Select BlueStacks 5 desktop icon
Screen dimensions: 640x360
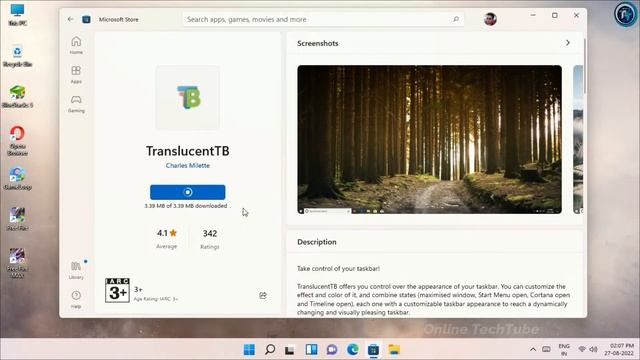tap(18, 97)
